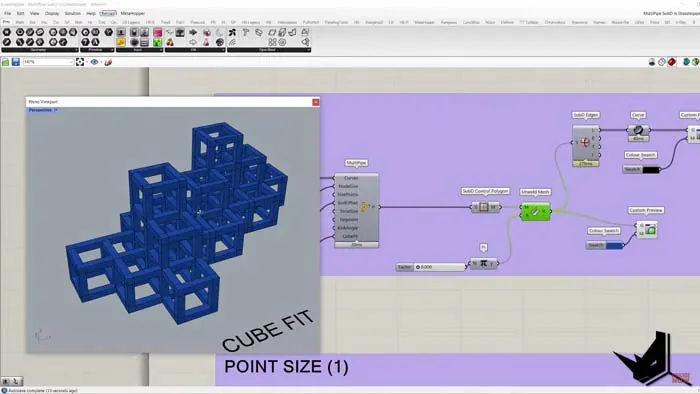Click the NodeSize input of MultiPipe

click(x=348, y=186)
